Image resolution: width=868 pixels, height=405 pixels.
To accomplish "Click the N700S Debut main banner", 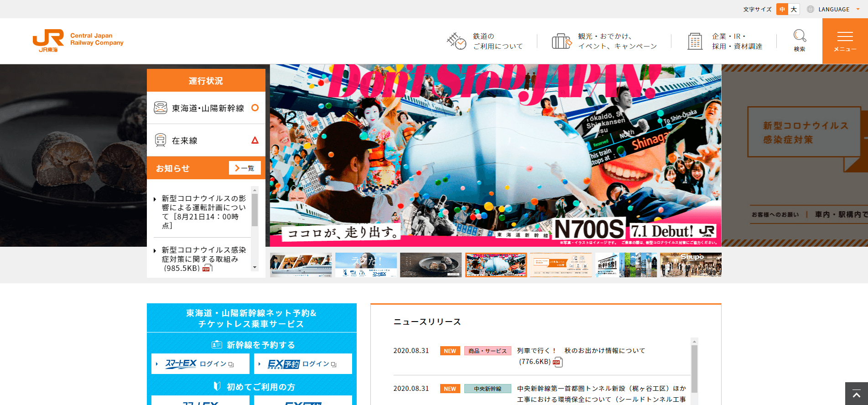I will [495, 156].
